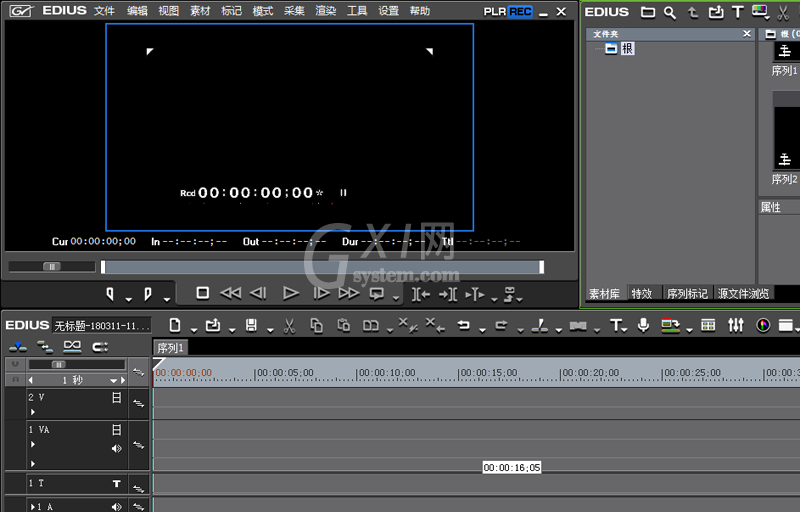Toggle 1 VA track video mute

pos(117,430)
